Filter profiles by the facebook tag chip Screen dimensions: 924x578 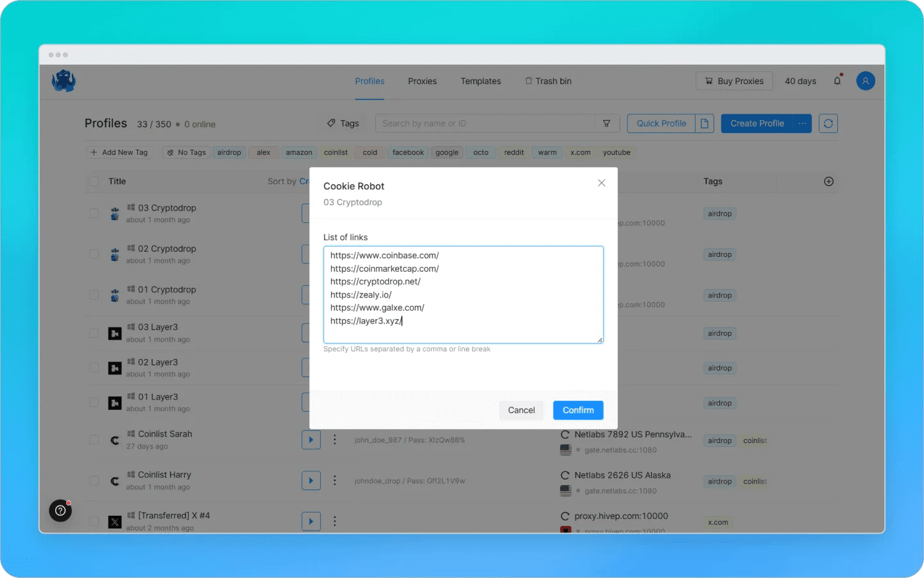pyautogui.click(x=408, y=153)
